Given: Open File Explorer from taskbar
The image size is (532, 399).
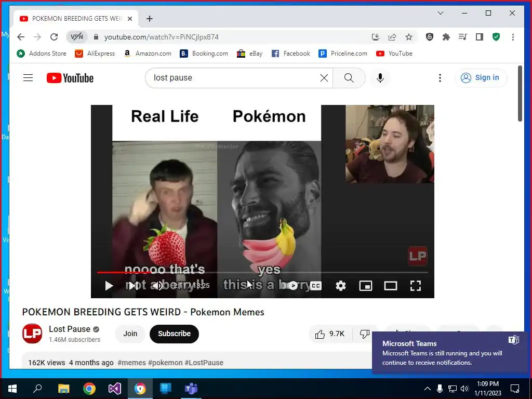Looking at the screenshot, I should (x=63, y=389).
